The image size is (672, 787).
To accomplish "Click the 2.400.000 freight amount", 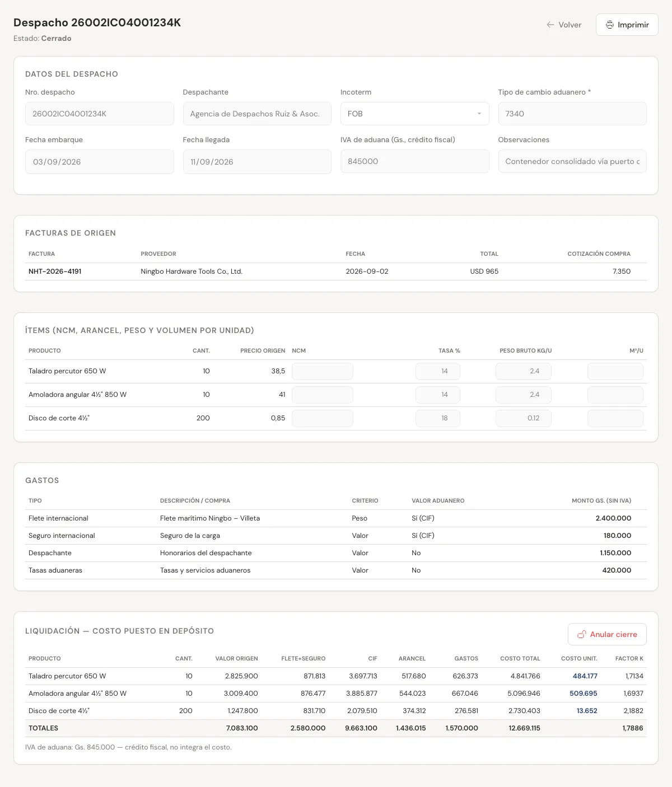I will (613, 518).
